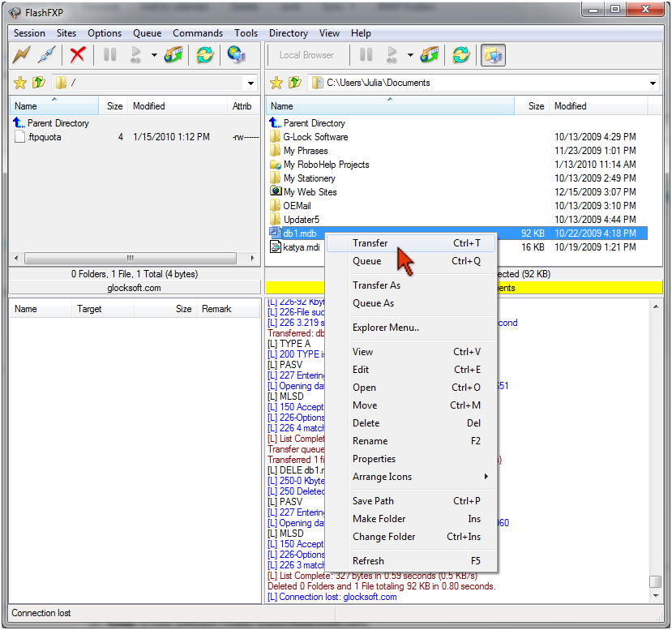Toggle the switch-to-FTP-browser icon on right toolbar
This screenshot has height=630, width=672.
pos(491,55)
